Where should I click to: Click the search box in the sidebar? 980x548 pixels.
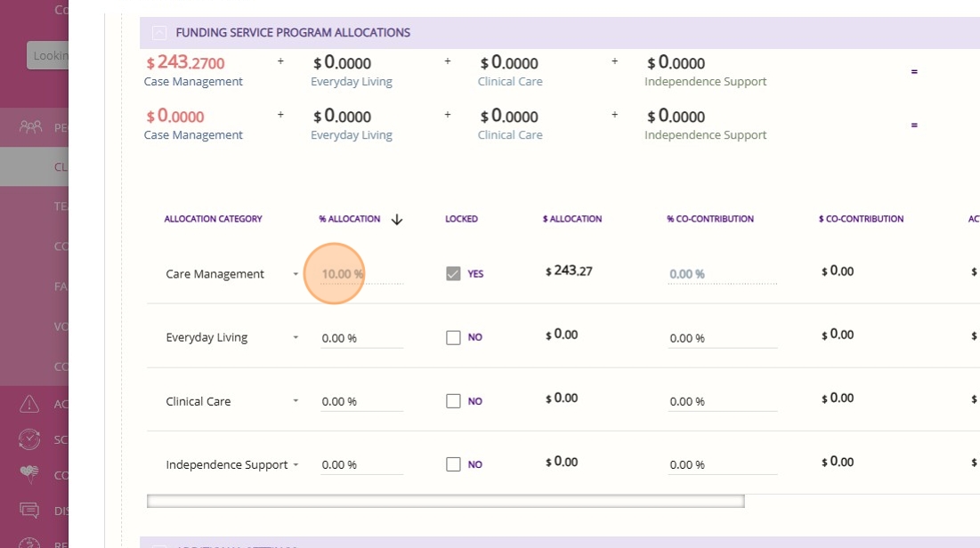[48, 56]
